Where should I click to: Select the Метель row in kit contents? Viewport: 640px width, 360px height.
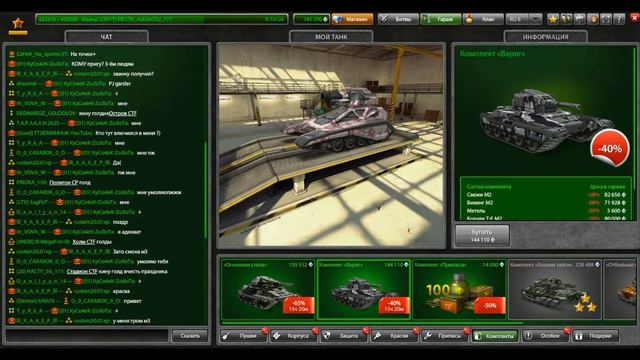(546, 211)
